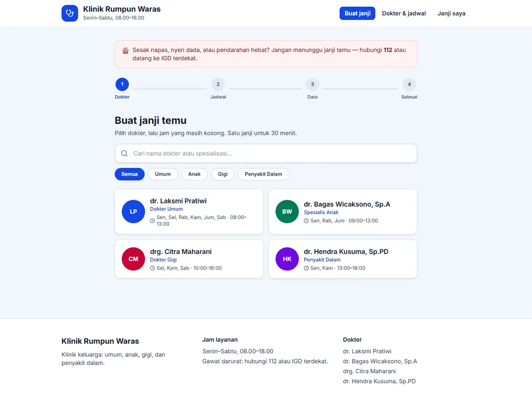Click the "Spesialis Anak" specialty label

(321, 213)
